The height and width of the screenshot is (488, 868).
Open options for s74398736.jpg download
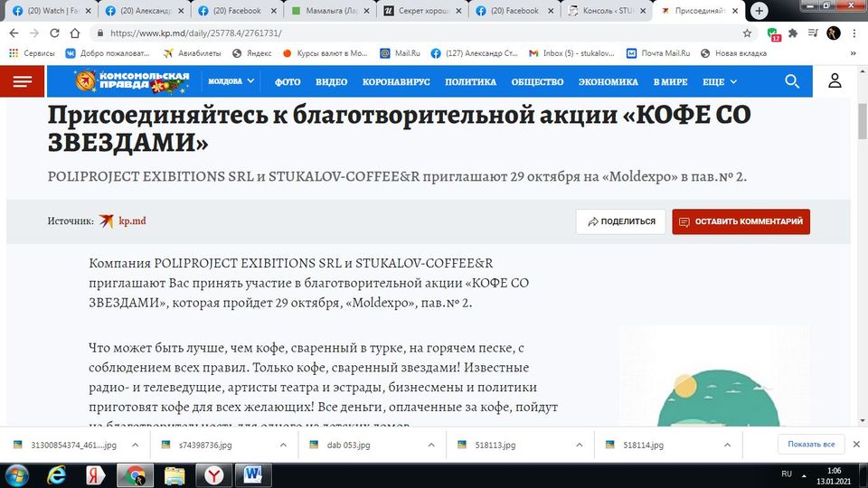tap(283, 445)
